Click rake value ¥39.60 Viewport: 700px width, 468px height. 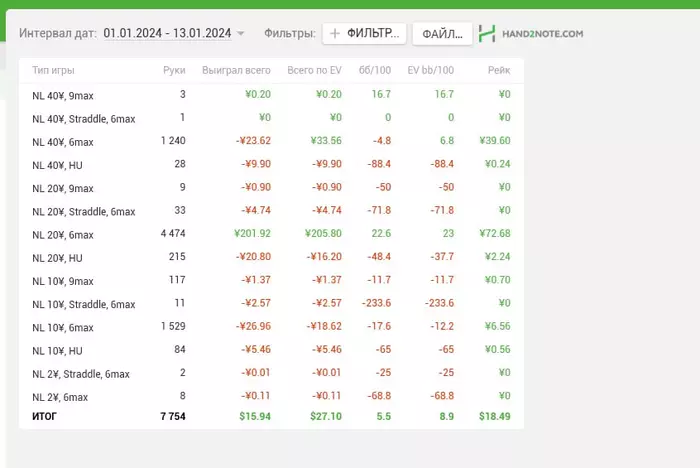[495, 140]
